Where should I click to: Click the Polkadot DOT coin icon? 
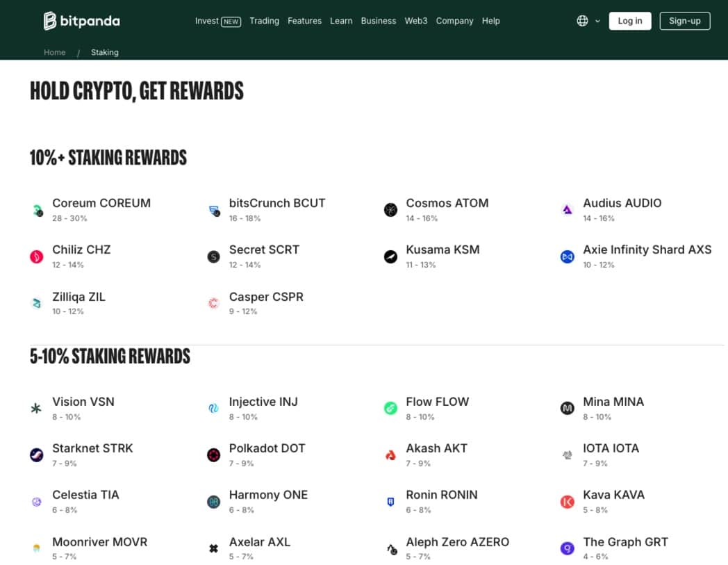point(214,455)
